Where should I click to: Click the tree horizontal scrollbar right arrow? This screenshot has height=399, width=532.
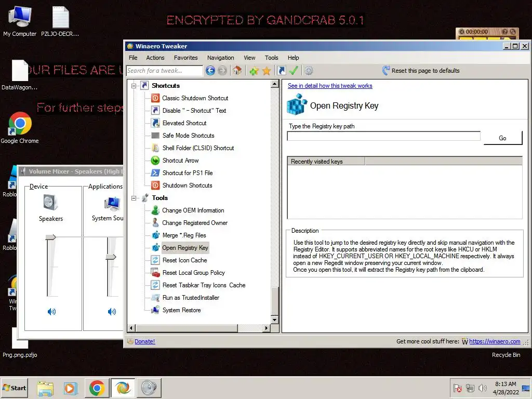point(267,328)
